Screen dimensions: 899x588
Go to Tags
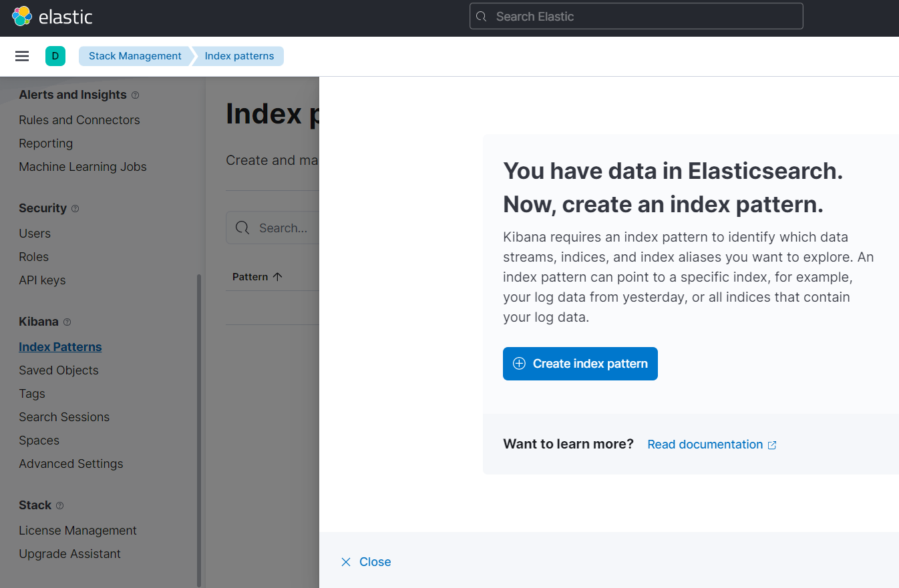click(32, 394)
